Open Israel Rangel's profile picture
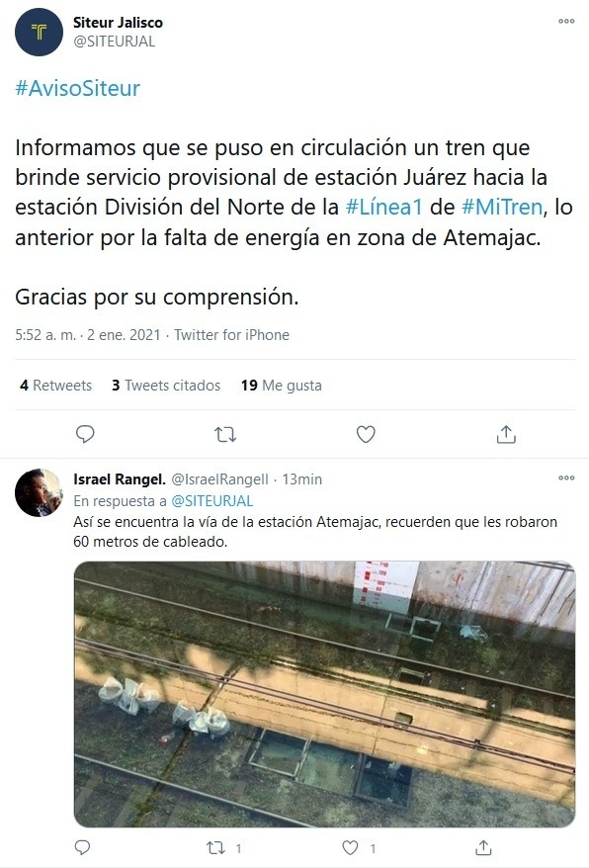Image resolution: width=589 pixels, height=868 pixels. (x=39, y=492)
